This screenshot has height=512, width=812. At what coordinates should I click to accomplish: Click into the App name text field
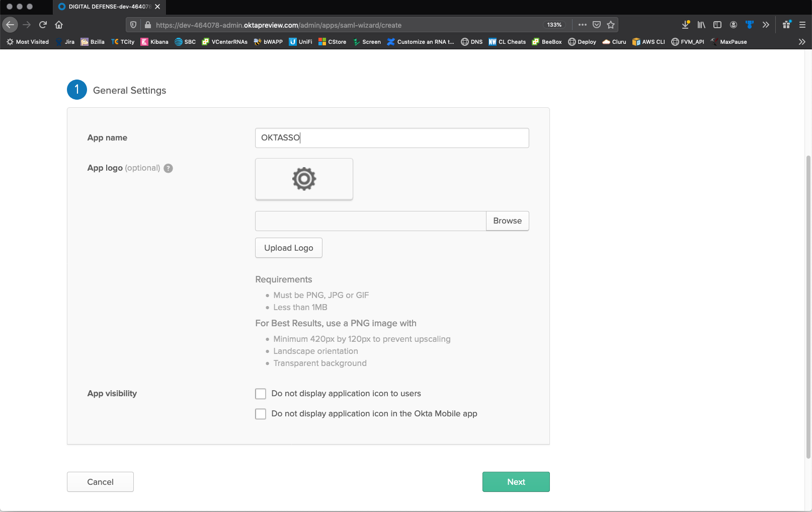[391, 138]
